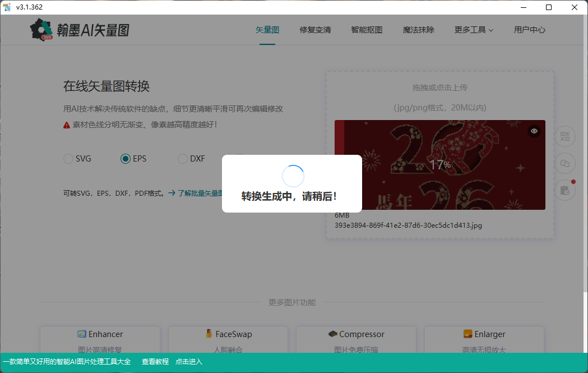Click the Enlarger tool card icon
Screen dimensions: 588x373
[x=467, y=334]
